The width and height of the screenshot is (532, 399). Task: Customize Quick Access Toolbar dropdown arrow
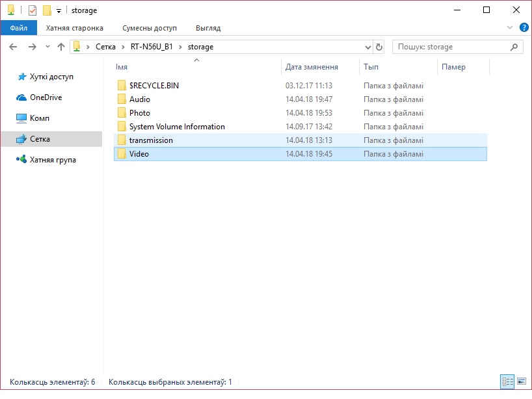[59, 11]
